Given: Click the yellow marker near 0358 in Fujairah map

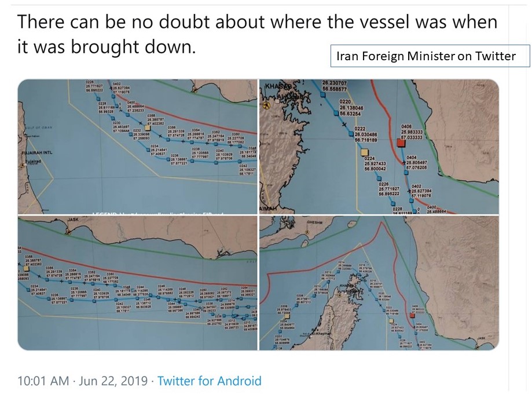Looking at the screenshot, I should click(147, 127).
